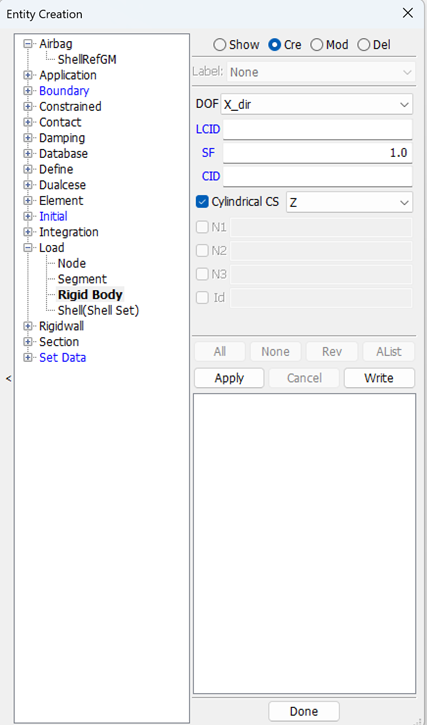Close the Entity Creation dialog
427x725 pixels.
pos(408,13)
